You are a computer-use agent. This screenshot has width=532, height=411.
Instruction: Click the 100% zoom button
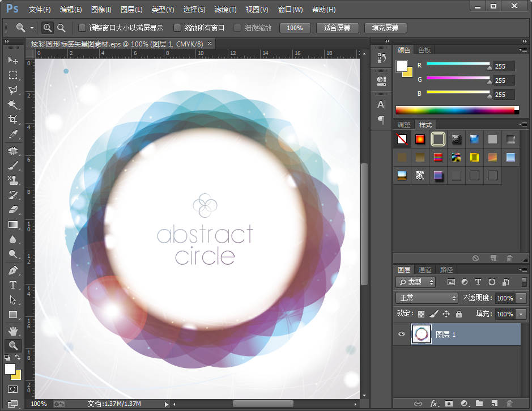coord(295,28)
